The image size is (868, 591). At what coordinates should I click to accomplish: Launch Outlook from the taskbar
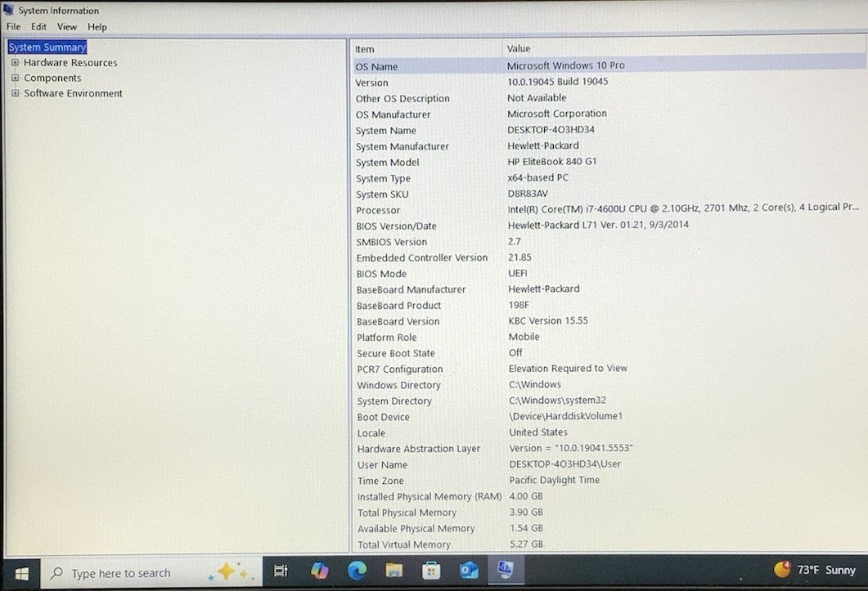pos(469,571)
